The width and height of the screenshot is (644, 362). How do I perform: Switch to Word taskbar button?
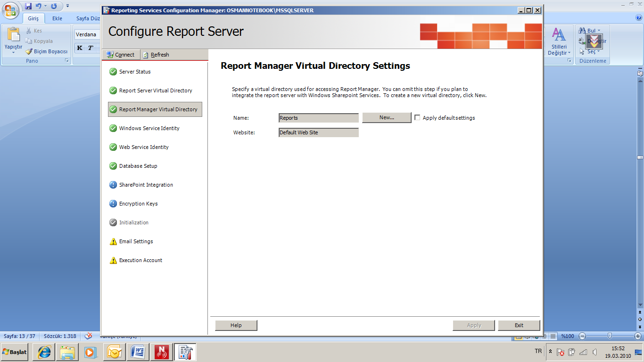(138, 352)
